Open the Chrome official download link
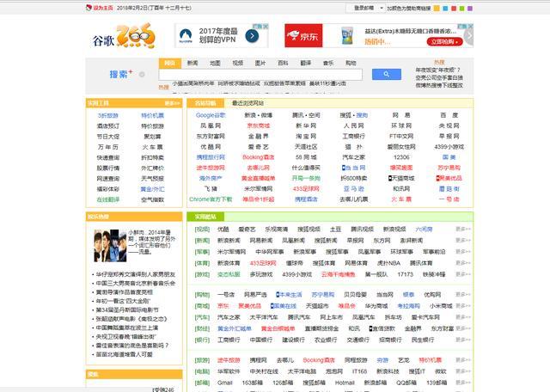The width and height of the screenshot is (550, 392). point(211,199)
